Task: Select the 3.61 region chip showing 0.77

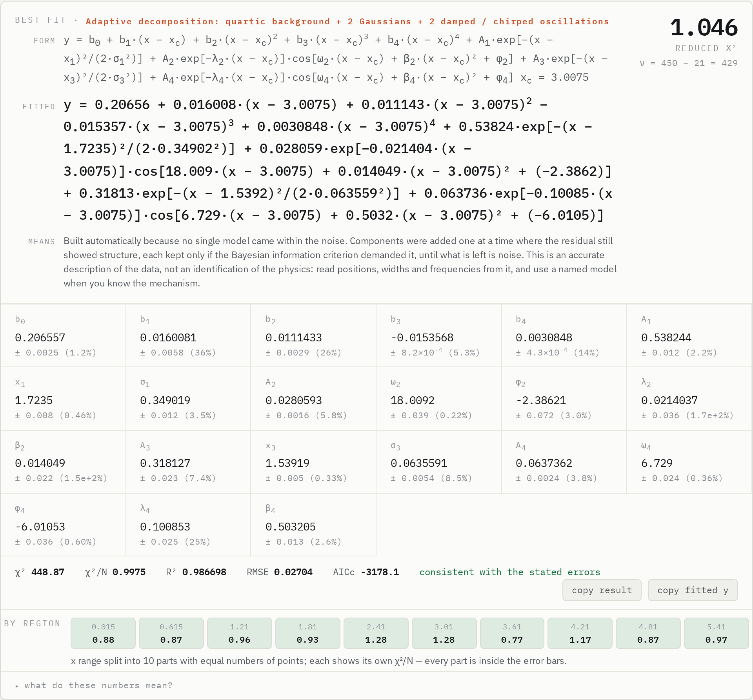Action: (512, 633)
